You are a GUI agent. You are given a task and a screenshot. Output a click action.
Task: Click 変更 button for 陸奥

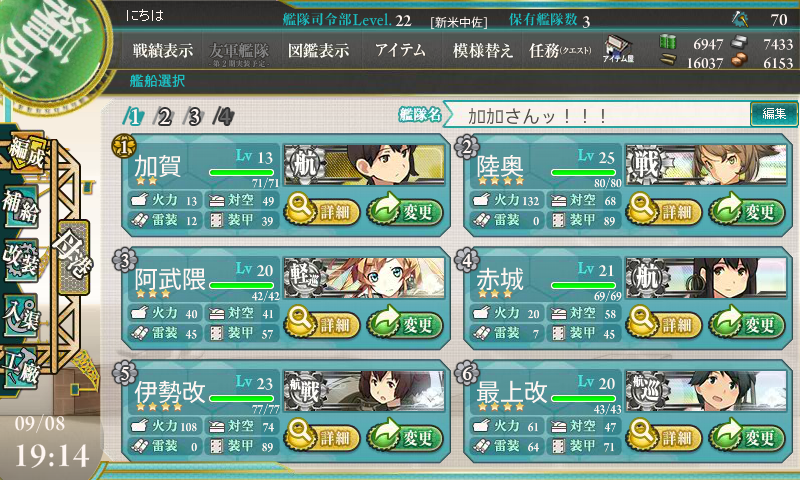pos(747,210)
